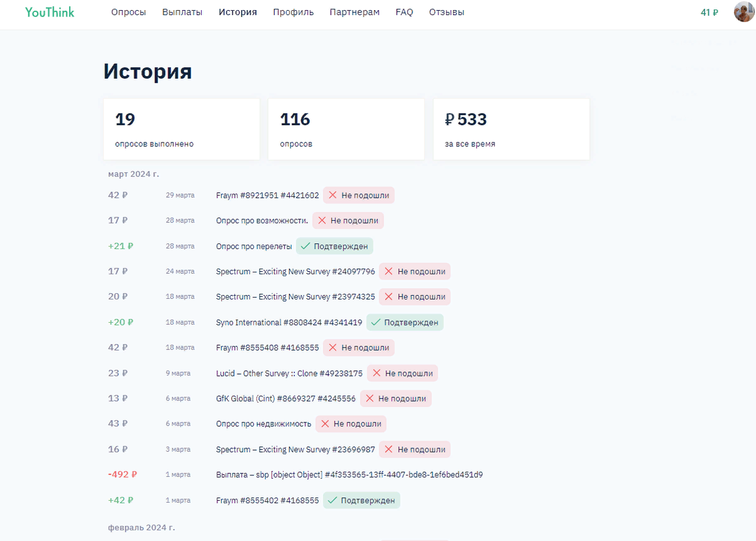Click the 3 марта date
Image resolution: width=756 pixels, height=541 pixels.
pyautogui.click(x=178, y=450)
